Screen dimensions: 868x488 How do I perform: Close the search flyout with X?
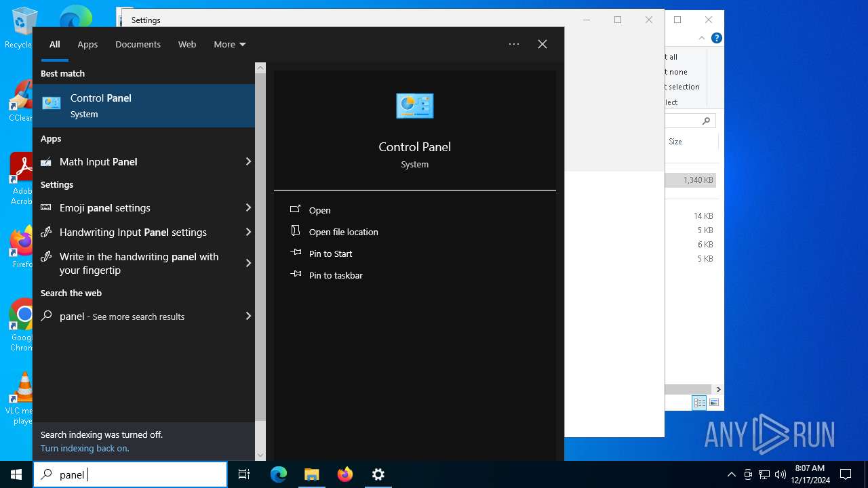pyautogui.click(x=542, y=44)
